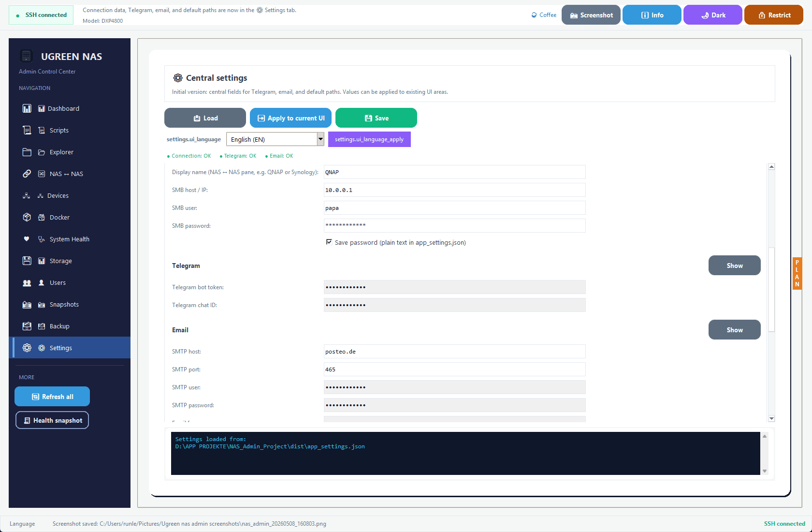
Task: Click the Scripts scroll icon
Action: [x=27, y=130]
